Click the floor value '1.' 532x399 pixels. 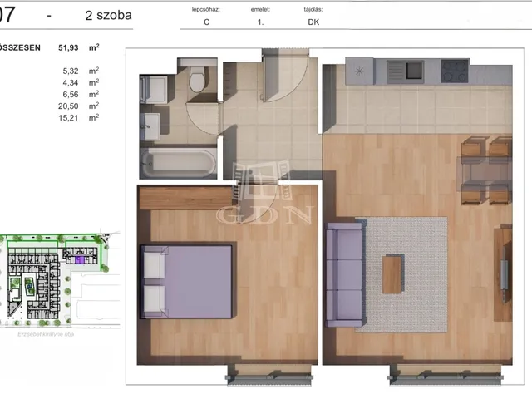(x=260, y=22)
